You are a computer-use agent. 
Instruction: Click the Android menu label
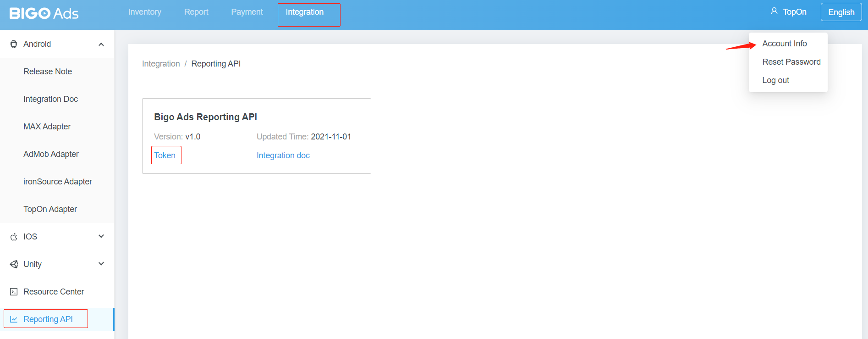(37, 44)
